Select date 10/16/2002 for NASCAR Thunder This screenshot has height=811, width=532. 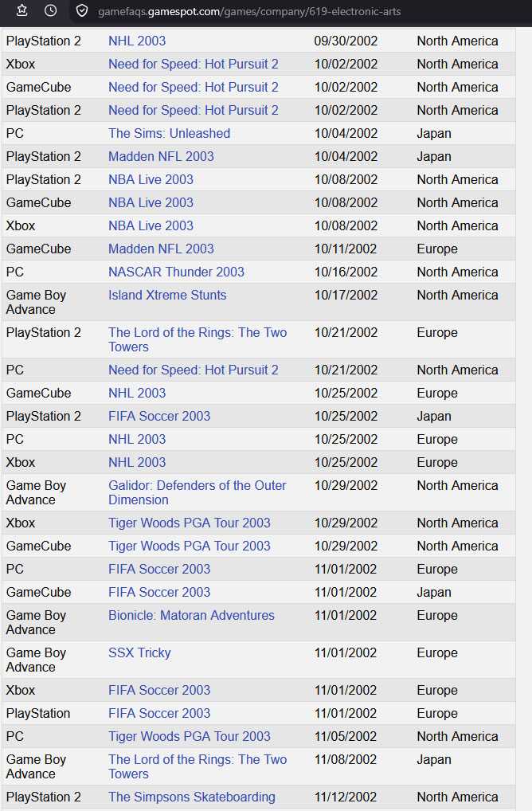[346, 272]
